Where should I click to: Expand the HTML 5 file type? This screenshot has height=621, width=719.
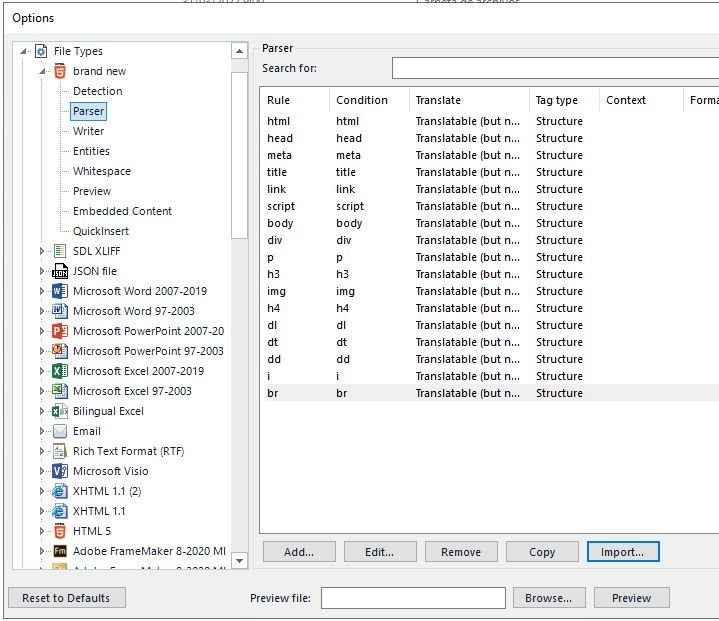point(42,531)
